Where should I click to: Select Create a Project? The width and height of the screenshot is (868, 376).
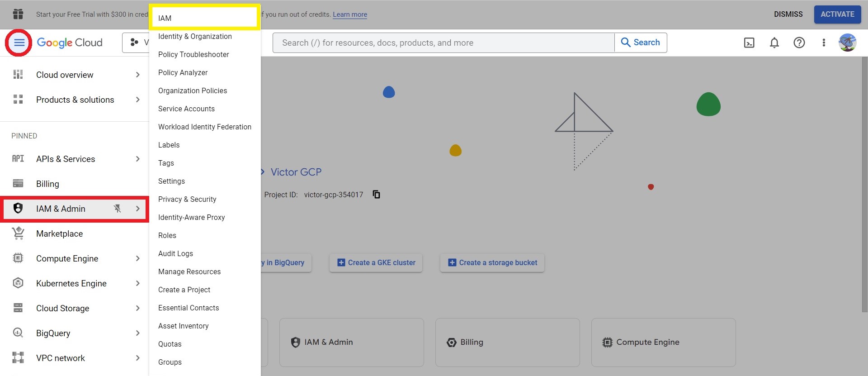coord(205,290)
